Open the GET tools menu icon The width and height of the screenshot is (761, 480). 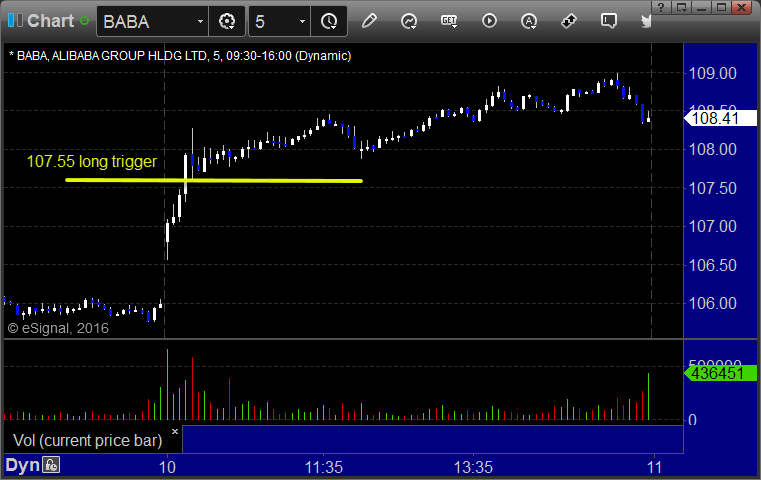tap(449, 21)
